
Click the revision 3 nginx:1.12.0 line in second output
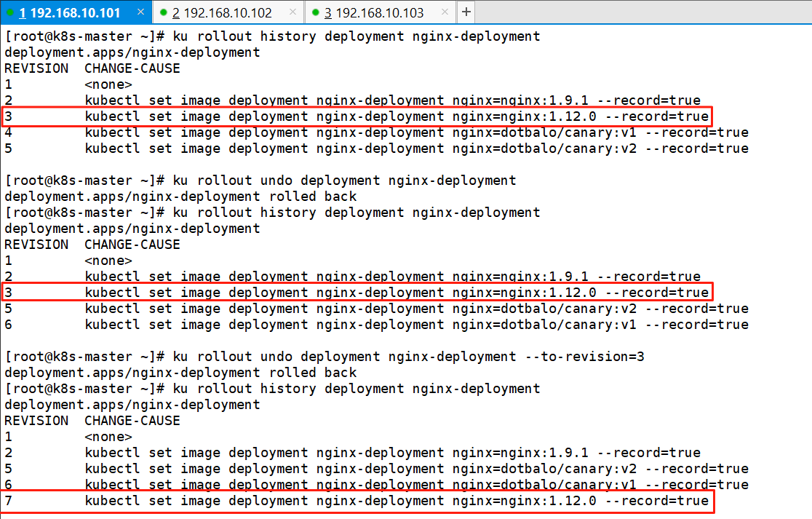[357, 293]
